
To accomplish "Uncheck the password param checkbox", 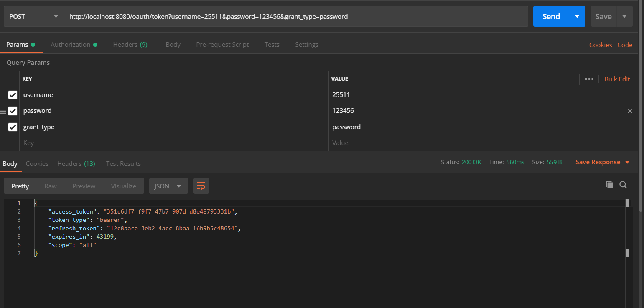I will point(13,111).
